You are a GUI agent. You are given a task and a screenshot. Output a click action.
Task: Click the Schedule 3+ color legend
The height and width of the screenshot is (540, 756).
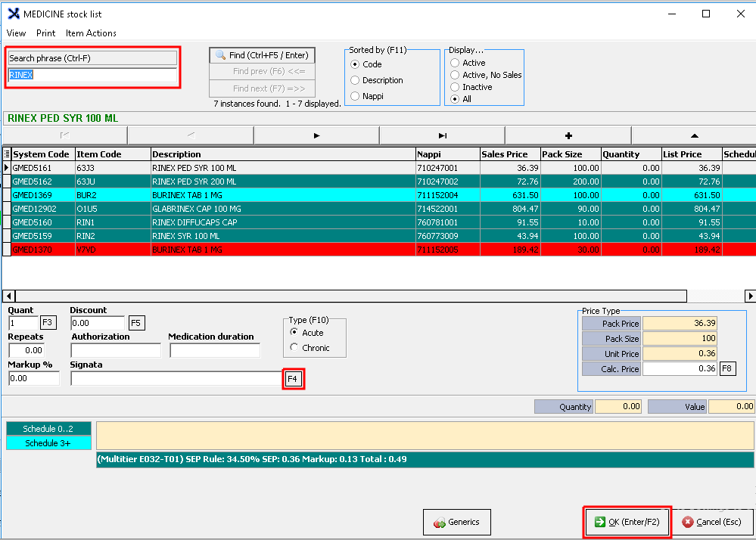(48, 443)
